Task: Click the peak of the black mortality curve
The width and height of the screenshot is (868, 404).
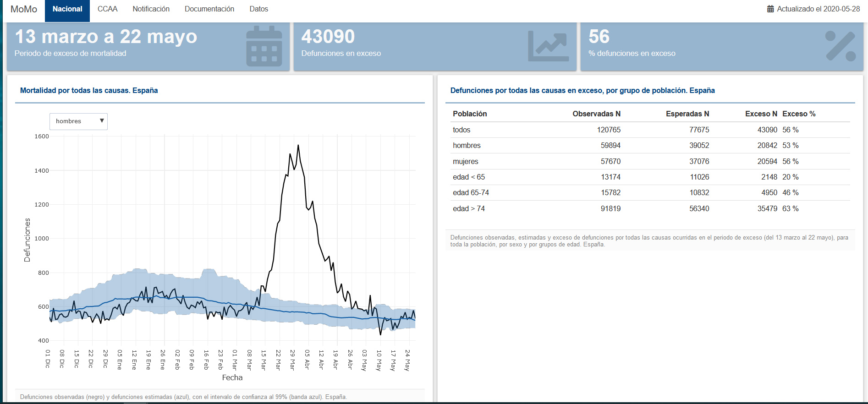Action: pos(298,146)
